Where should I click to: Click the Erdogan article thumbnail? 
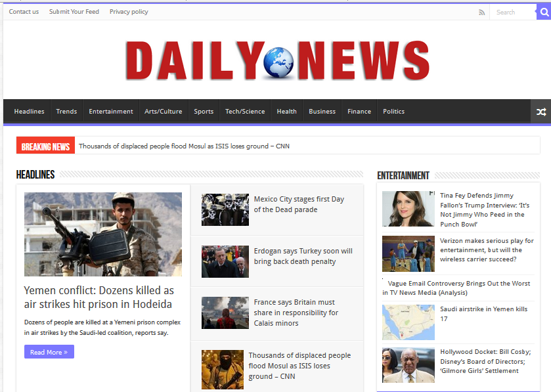pyautogui.click(x=225, y=262)
